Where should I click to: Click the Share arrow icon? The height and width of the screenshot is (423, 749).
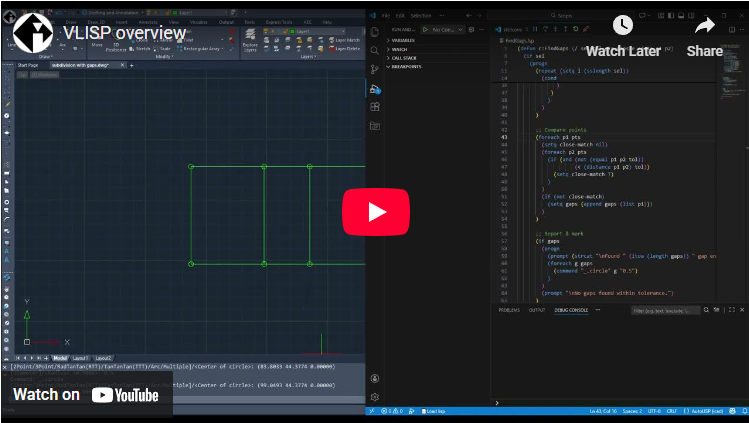[705, 26]
